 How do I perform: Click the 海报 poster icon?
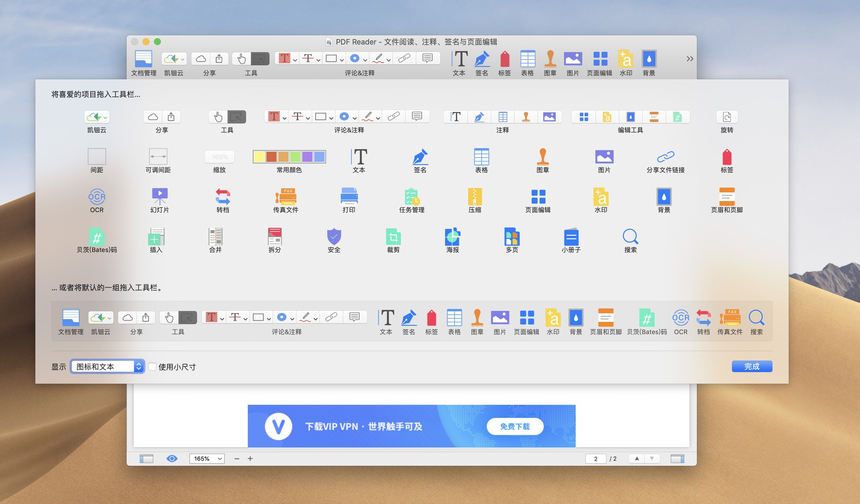tap(453, 237)
